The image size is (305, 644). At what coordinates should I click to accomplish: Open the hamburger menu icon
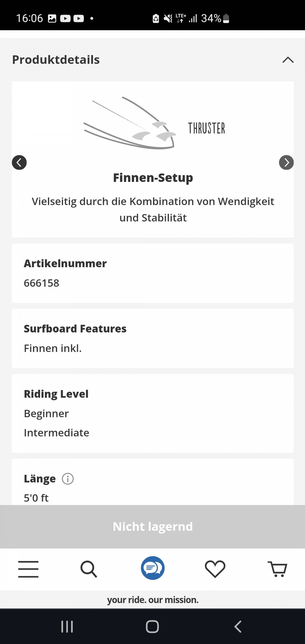click(28, 569)
